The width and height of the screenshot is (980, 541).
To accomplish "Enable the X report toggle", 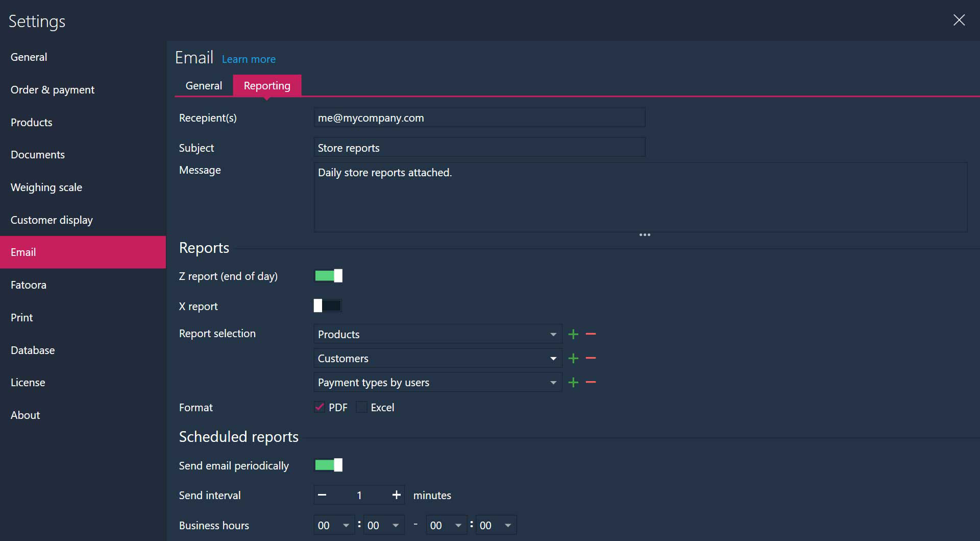I will pos(328,306).
